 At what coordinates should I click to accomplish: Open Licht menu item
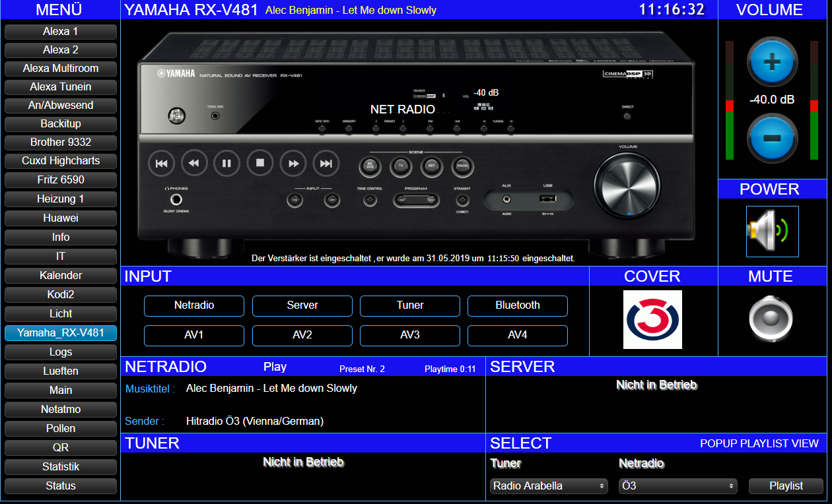click(61, 314)
